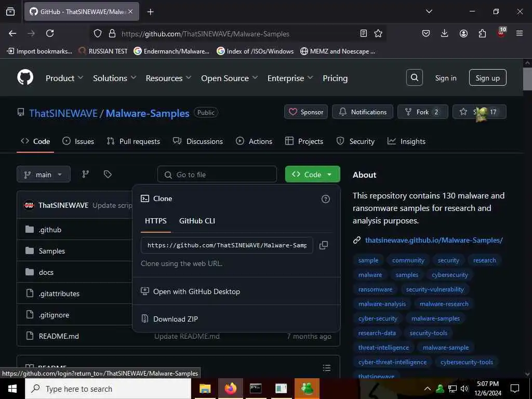
Task: Click the browser back arrow
Action: (x=12, y=33)
